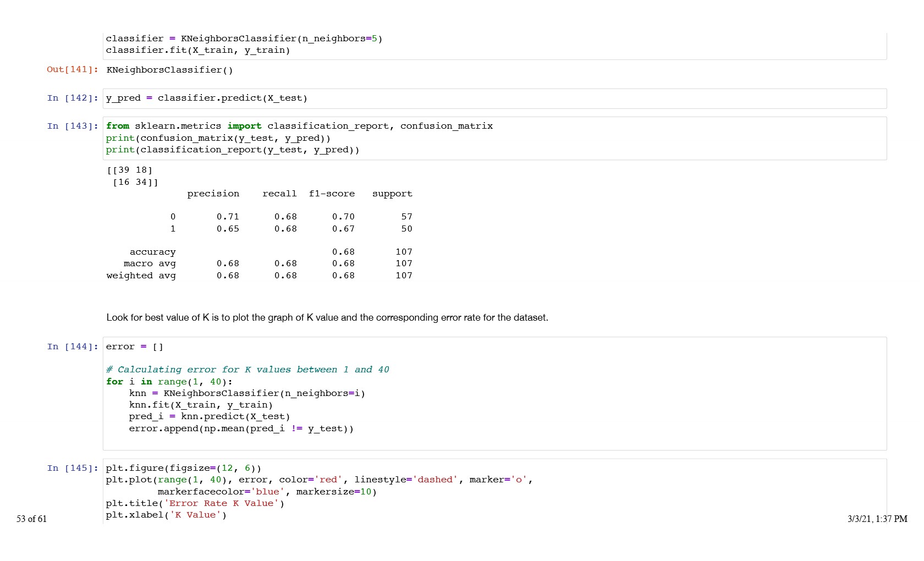Click the classifier.fit(X_train, y_train) code line

click(x=198, y=50)
